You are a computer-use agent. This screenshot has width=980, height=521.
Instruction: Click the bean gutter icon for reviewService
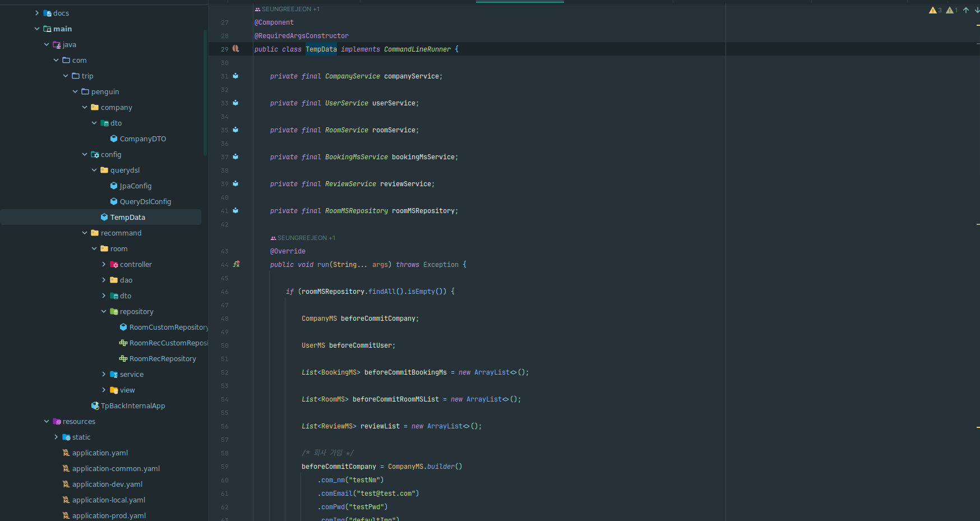click(235, 183)
